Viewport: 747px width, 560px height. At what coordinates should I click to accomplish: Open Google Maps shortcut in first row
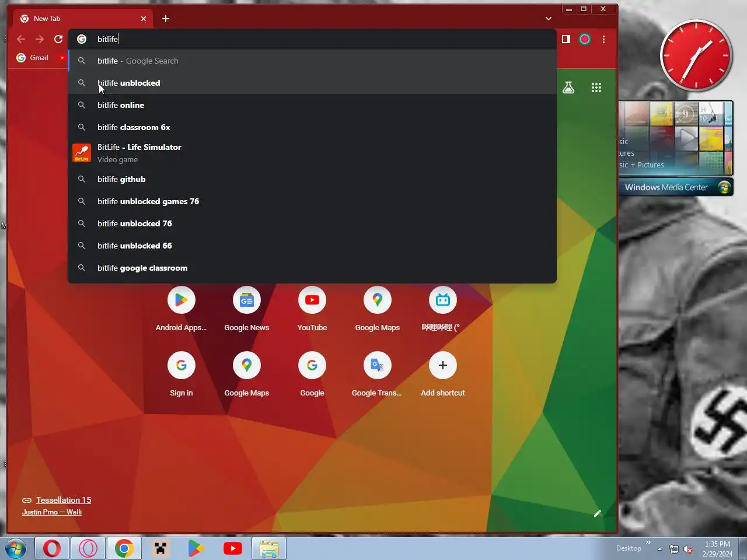tap(378, 309)
